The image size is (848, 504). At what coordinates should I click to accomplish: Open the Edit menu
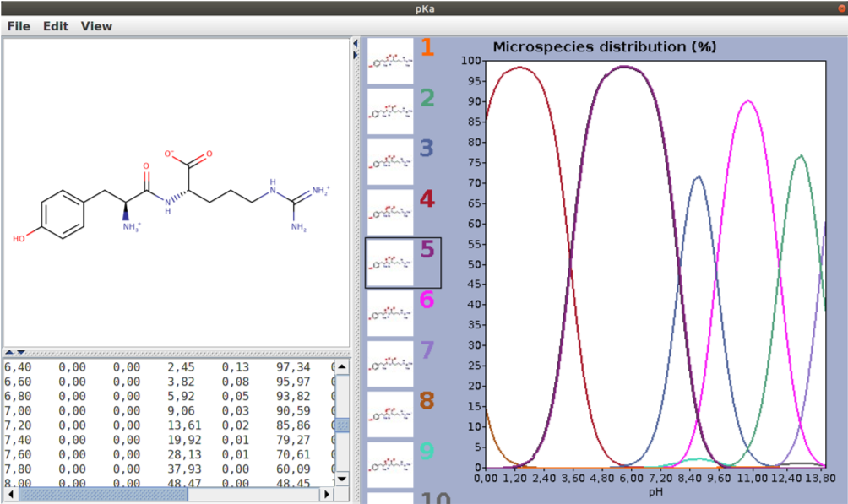pos(56,26)
